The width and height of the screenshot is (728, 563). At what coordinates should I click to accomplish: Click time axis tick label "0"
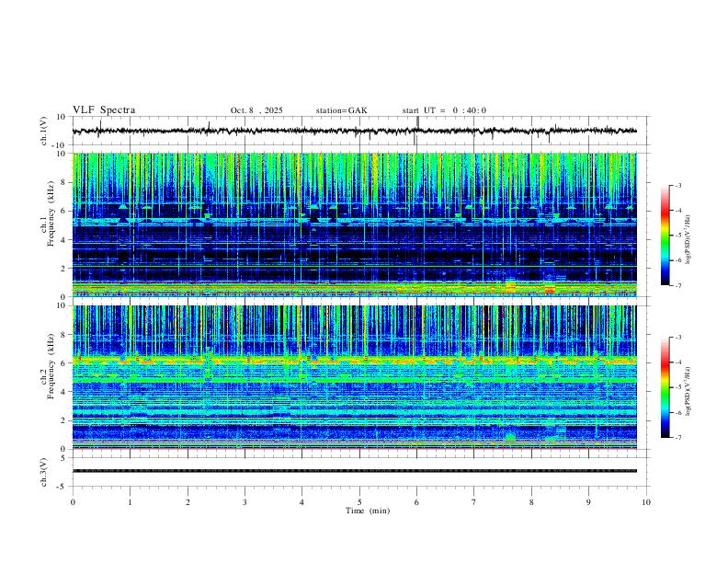(x=73, y=502)
